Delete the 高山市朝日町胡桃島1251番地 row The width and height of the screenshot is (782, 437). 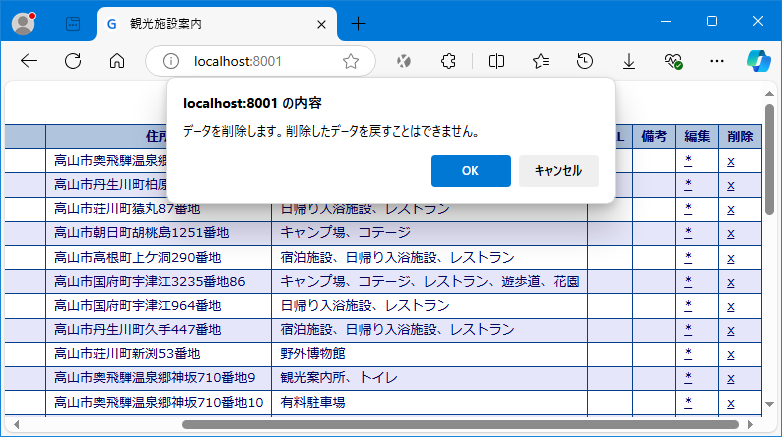(x=731, y=234)
